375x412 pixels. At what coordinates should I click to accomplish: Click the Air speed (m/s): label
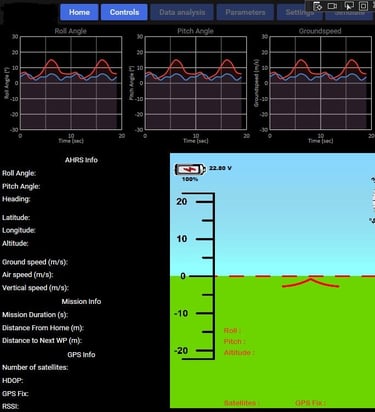(x=28, y=275)
